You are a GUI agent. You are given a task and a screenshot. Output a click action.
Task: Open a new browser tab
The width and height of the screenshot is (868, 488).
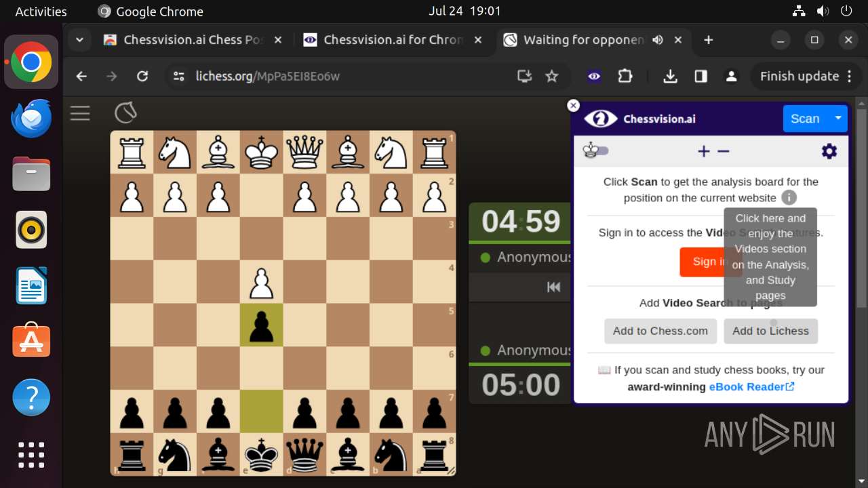tap(708, 40)
